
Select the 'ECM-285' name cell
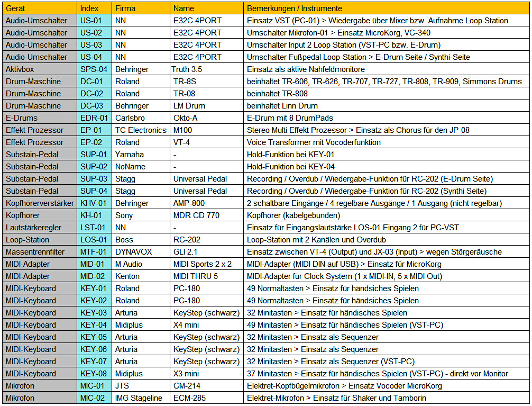[207, 398]
